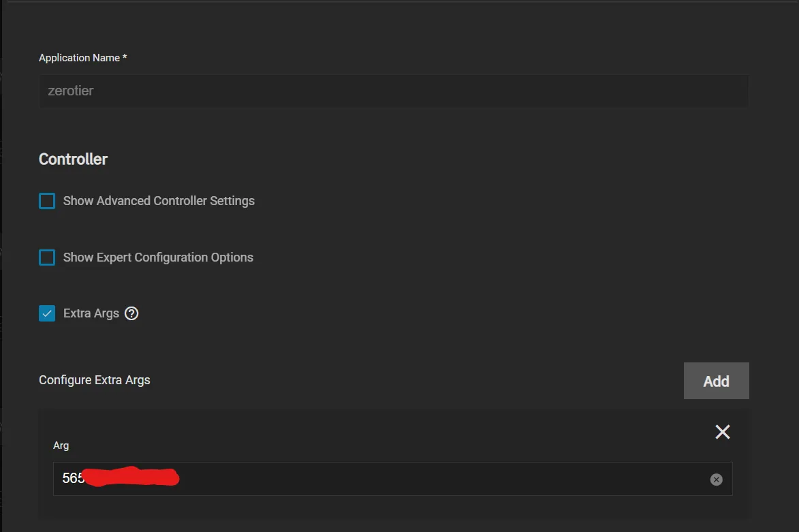
Task: Click the 'Configure Extra Args' label
Action: (x=94, y=380)
